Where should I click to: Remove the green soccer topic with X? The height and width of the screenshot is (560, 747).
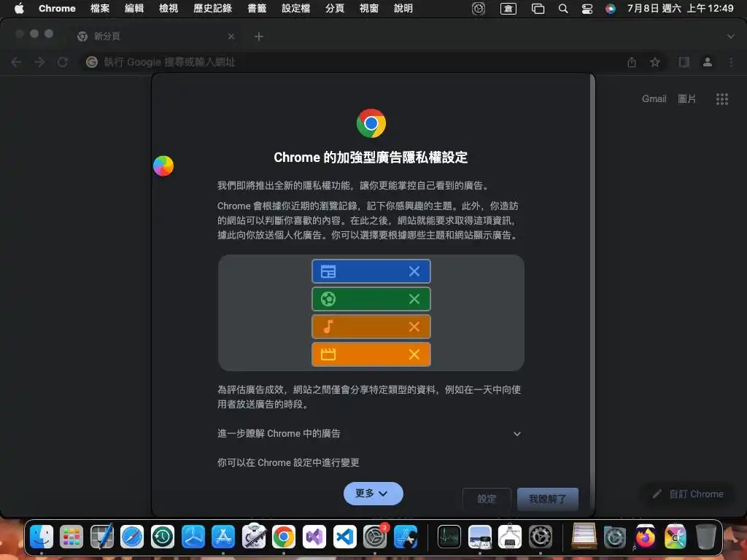[x=414, y=299]
